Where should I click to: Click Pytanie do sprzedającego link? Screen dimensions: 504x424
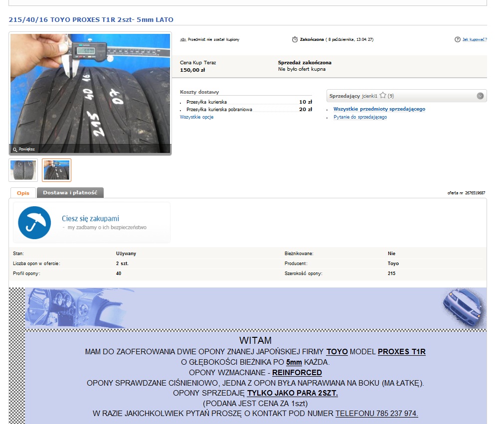360,117
